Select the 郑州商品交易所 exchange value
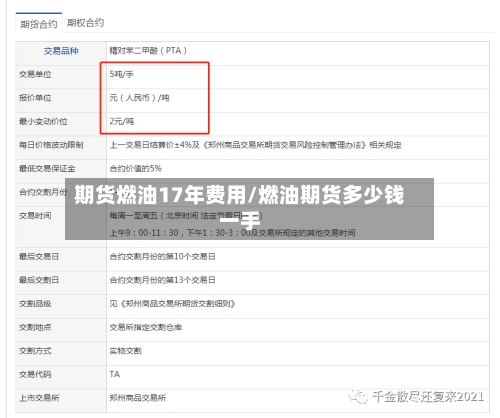Image resolution: width=500 pixels, height=418 pixels. point(138,398)
